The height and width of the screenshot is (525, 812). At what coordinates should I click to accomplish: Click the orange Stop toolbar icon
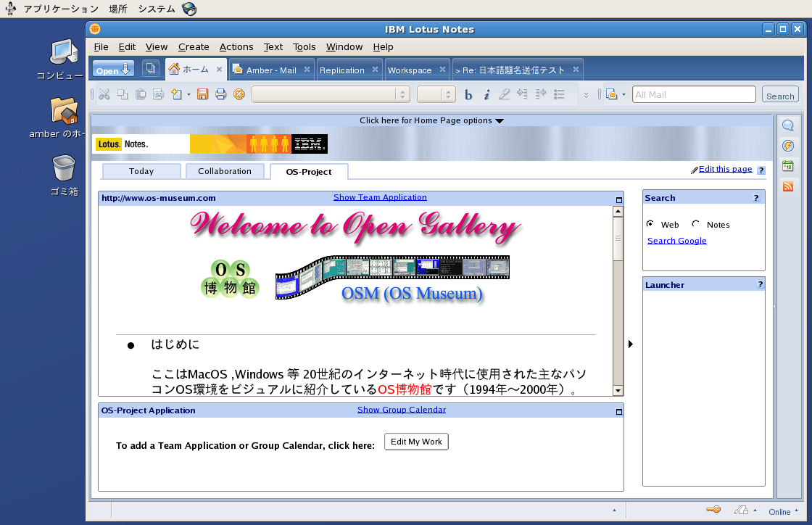[239, 94]
